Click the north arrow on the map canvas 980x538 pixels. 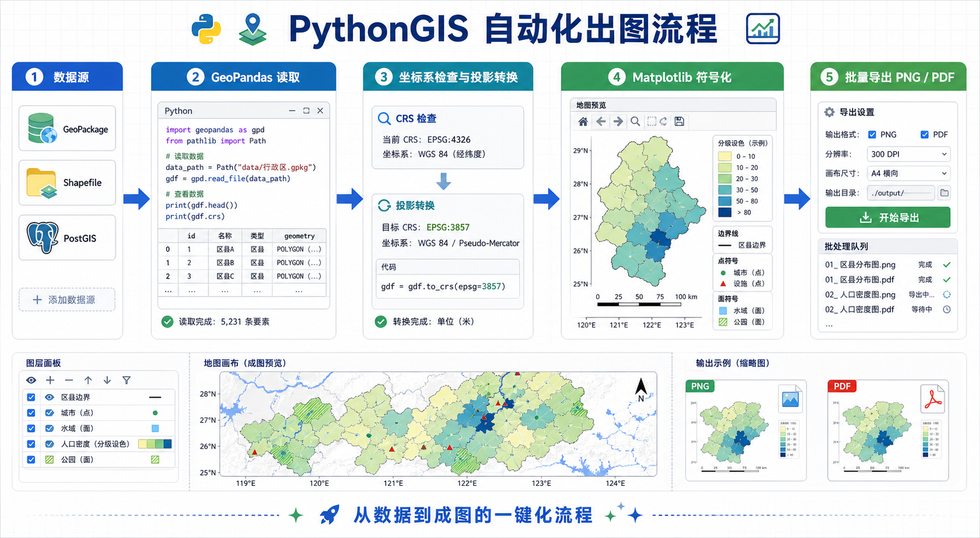[x=641, y=390]
